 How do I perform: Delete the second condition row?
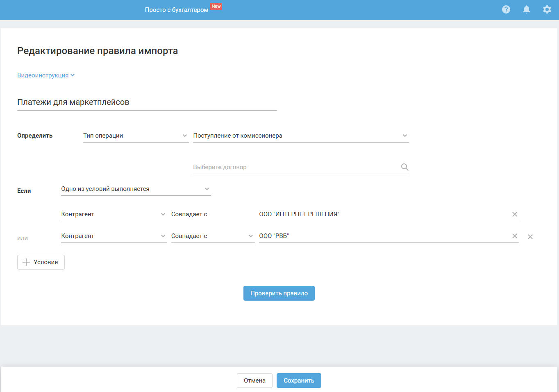pos(530,237)
